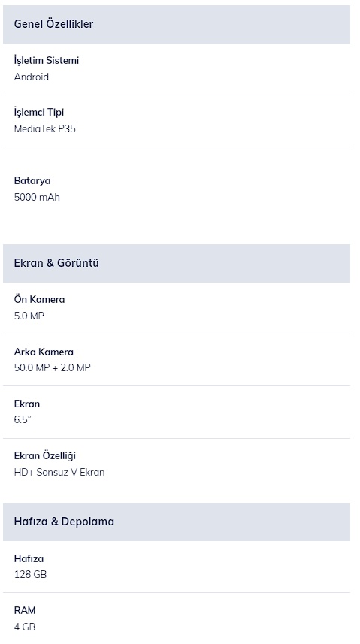Click the 50.0 MP + 2.0 MP value
360x644 pixels.
pyautogui.click(x=52, y=367)
